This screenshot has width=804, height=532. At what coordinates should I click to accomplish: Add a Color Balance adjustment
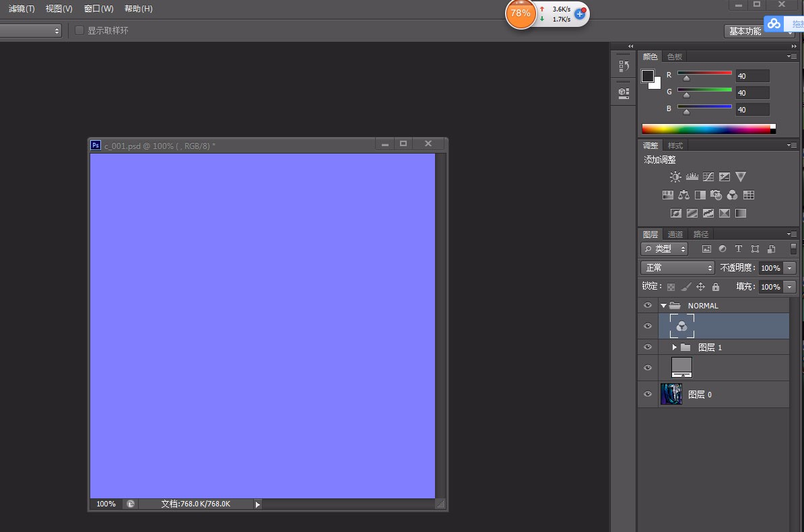[x=683, y=195]
